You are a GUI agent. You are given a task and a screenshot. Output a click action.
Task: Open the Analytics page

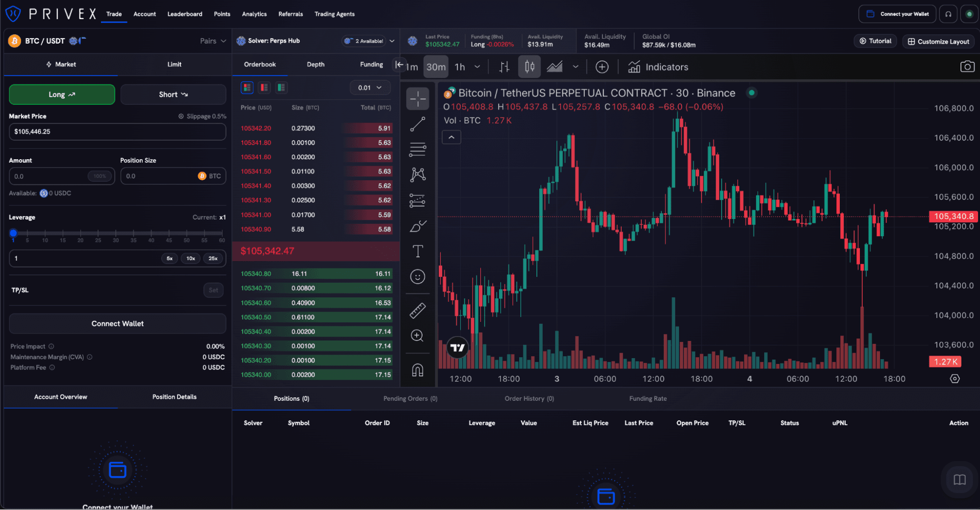(x=254, y=14)
